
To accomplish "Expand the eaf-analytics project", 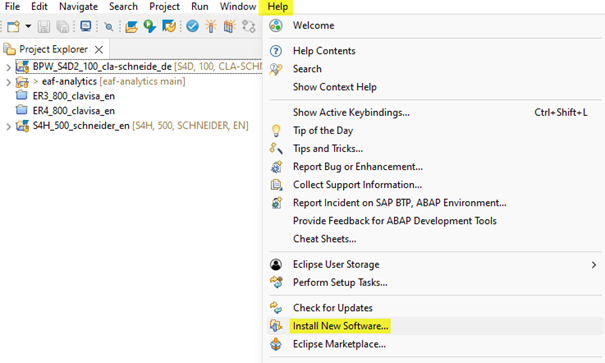I will pyautogui.click(x=8, y=82).
